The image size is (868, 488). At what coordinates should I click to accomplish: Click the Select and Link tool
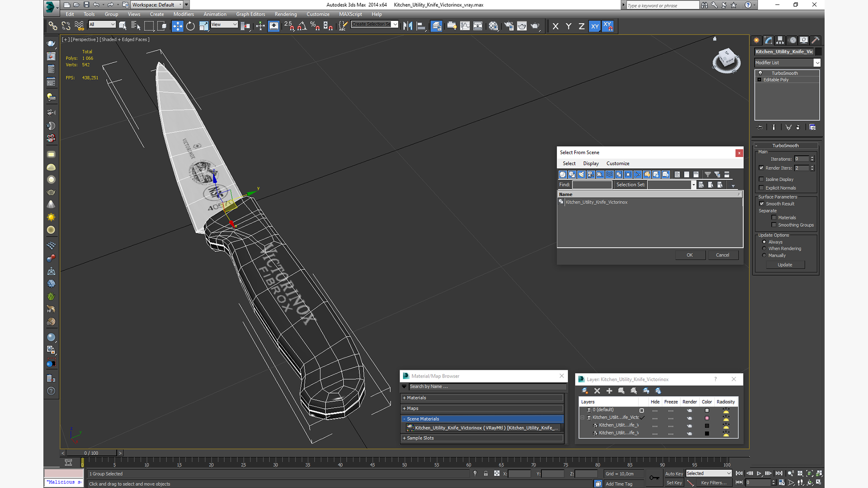53,26
